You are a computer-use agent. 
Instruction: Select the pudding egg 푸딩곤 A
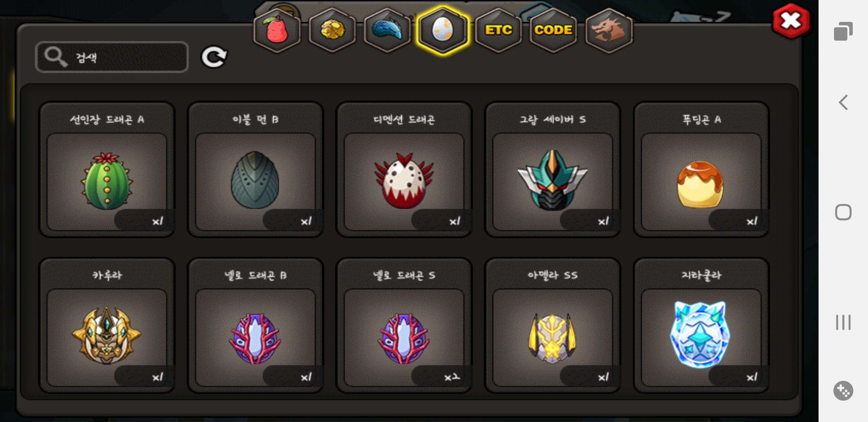[x=701, y=170]
